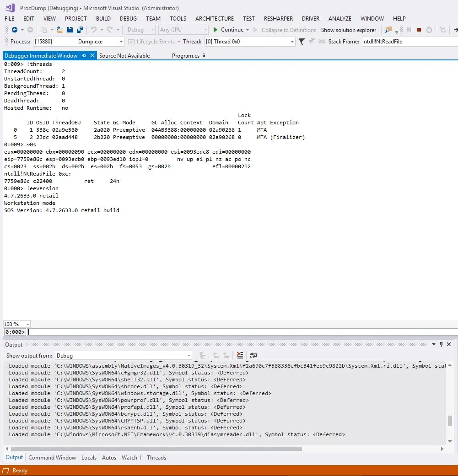Open the Continue button dropdown arrow
This screenshot has height=476, width=458.
click(248, 30)
